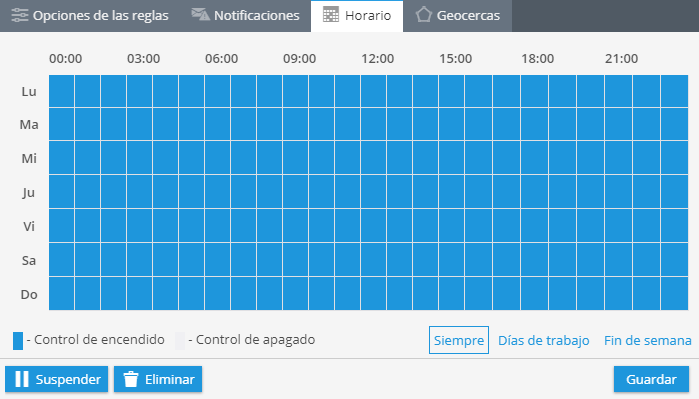Click the calendar grid icon on Horario tab

331,15
